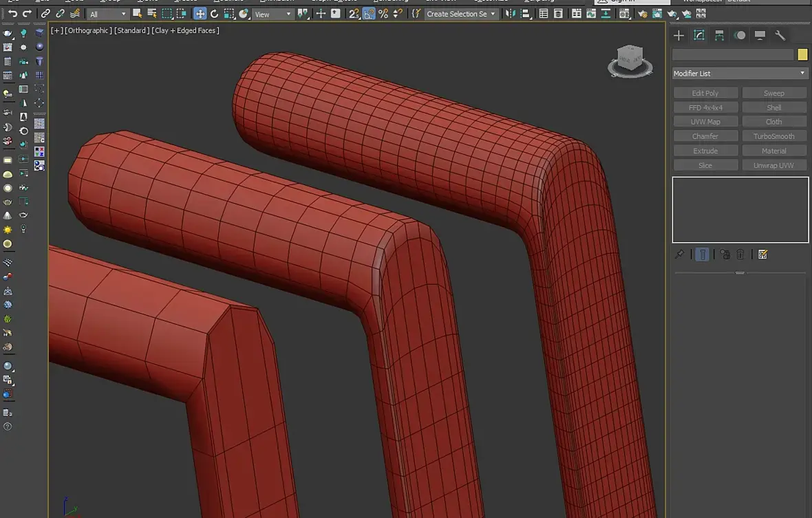812x518 pixels.
Task: Toggle the 2.5D Snaps button
Action: coord(354,14)
